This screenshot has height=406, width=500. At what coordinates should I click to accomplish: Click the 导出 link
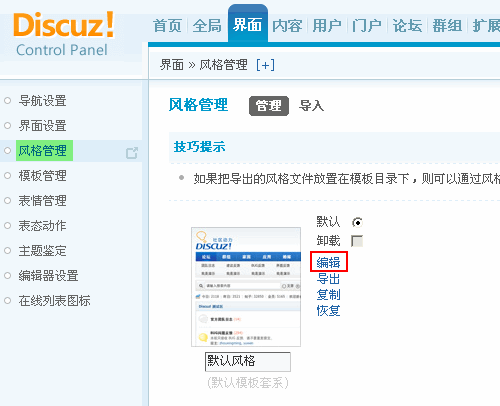(328, 279)
